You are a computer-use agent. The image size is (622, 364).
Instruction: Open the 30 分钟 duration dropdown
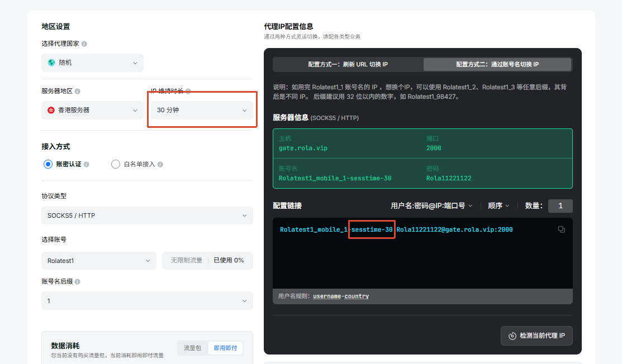coord(202,110)
